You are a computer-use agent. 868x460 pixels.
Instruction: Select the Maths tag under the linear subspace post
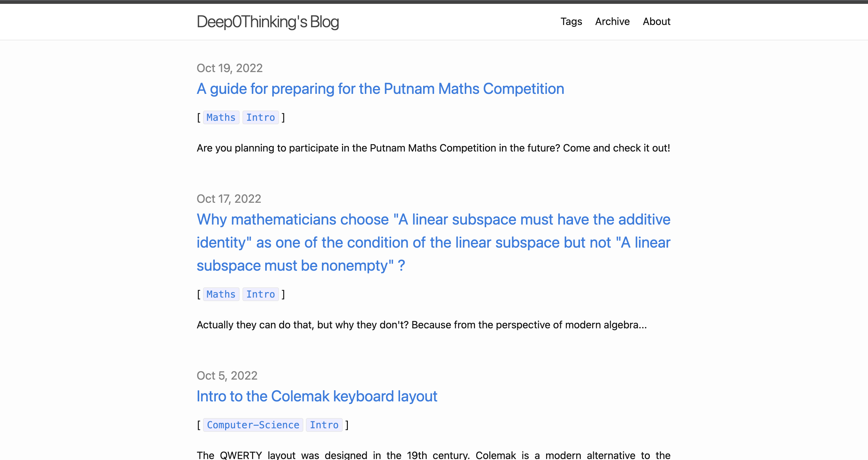[x=221, y=294]
